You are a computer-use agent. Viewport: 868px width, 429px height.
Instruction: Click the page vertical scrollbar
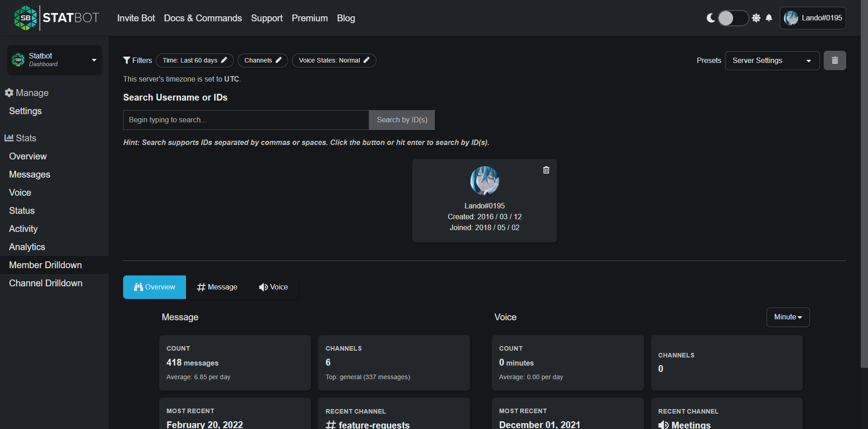click(x=863, y=183)
